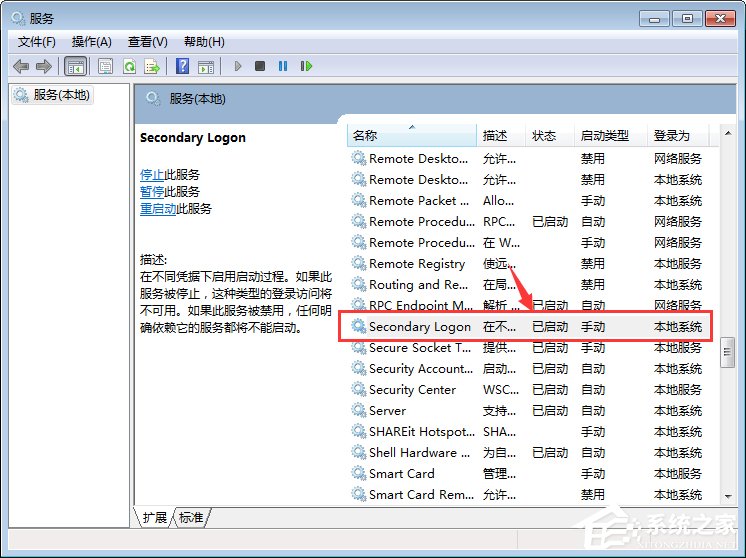Click the gear icon beside Server
This screenshot has width=746, height=558.
[x=358, y=410]
